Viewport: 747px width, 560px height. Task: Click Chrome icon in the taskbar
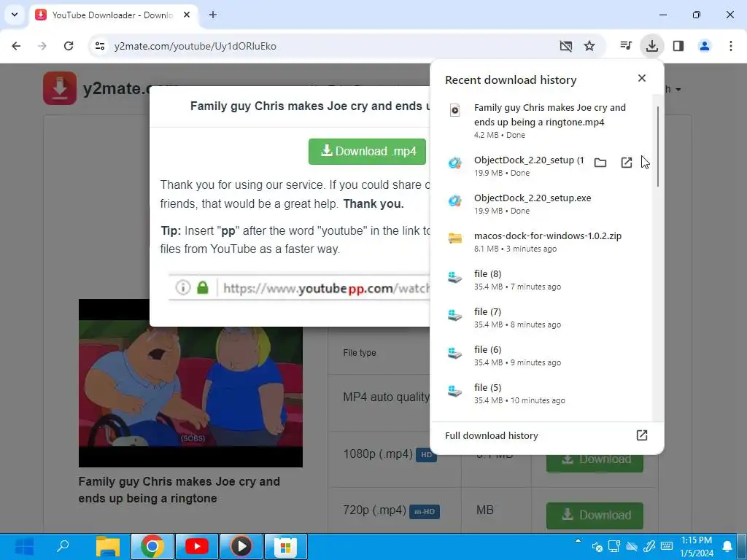(x=152, y=546)
